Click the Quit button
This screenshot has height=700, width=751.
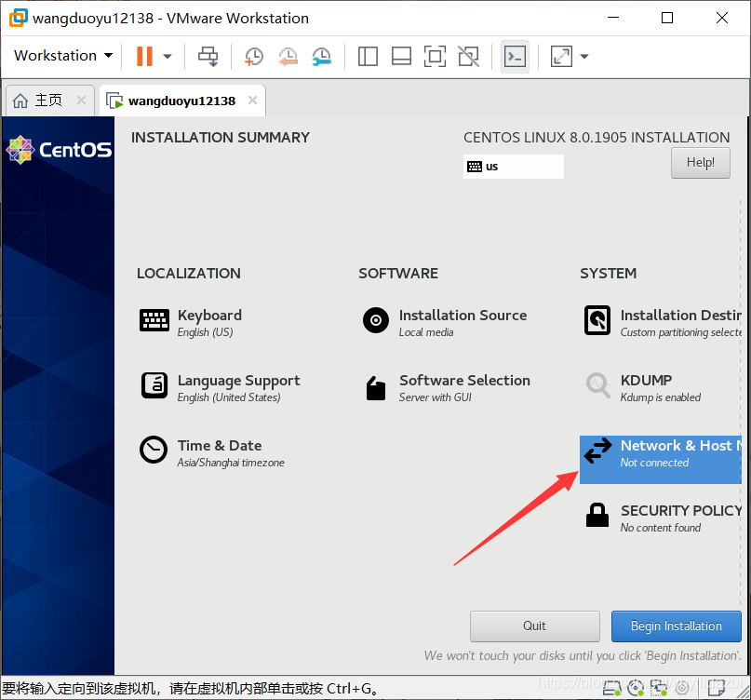[534, 626]
